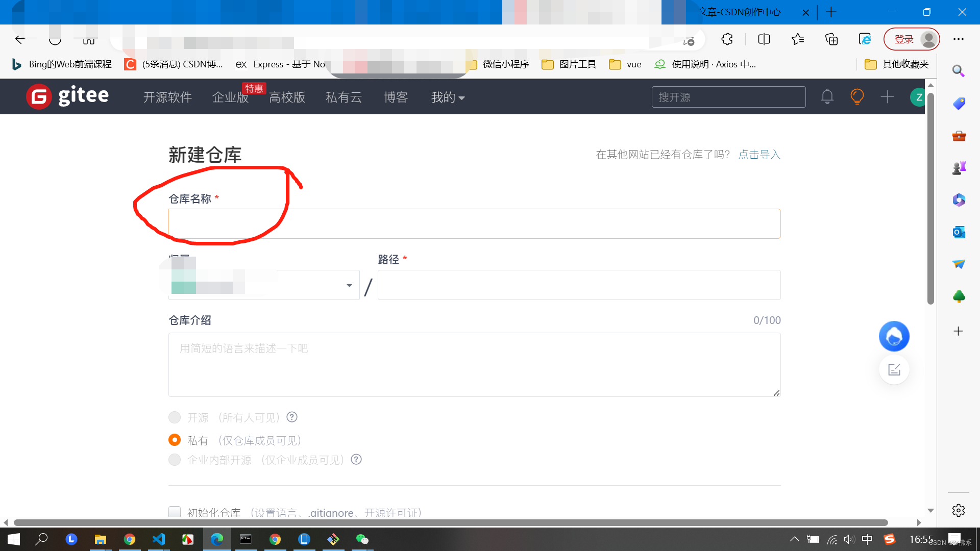Click the 仓库名称 input field
Viewport: 980px width, 551px height.
point(474,224)
